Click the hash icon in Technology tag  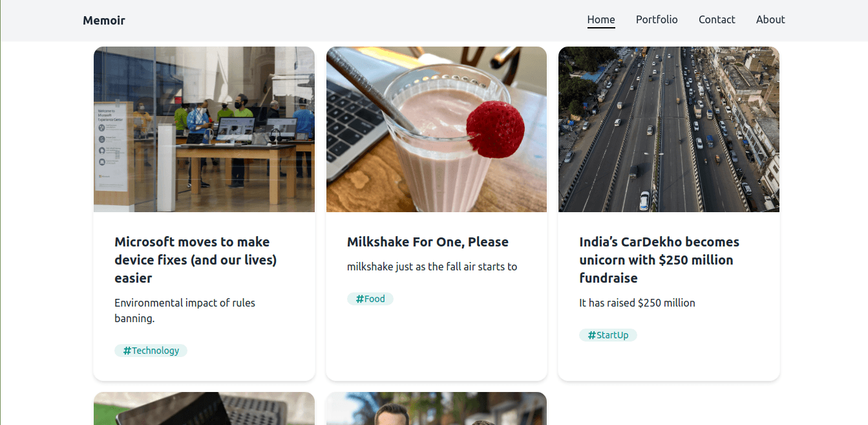127,351
